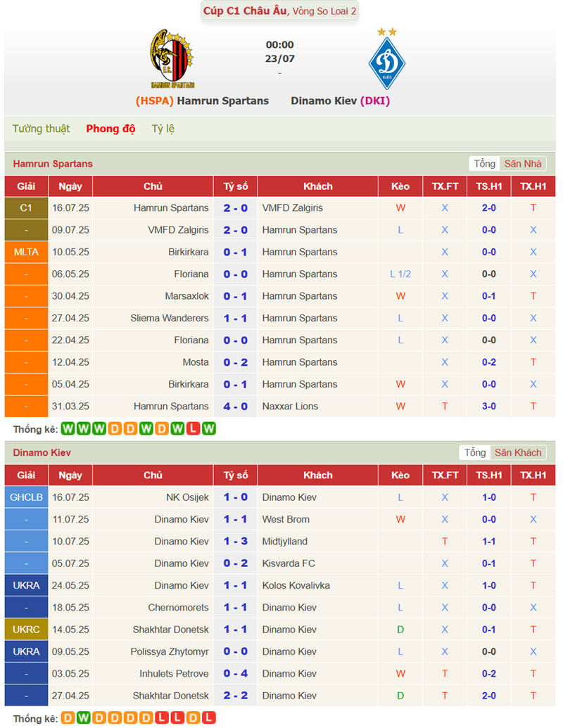Select Tổng filter for Dinamo Kiev table
Screen dimensions: 563x728
pos(475,453)
